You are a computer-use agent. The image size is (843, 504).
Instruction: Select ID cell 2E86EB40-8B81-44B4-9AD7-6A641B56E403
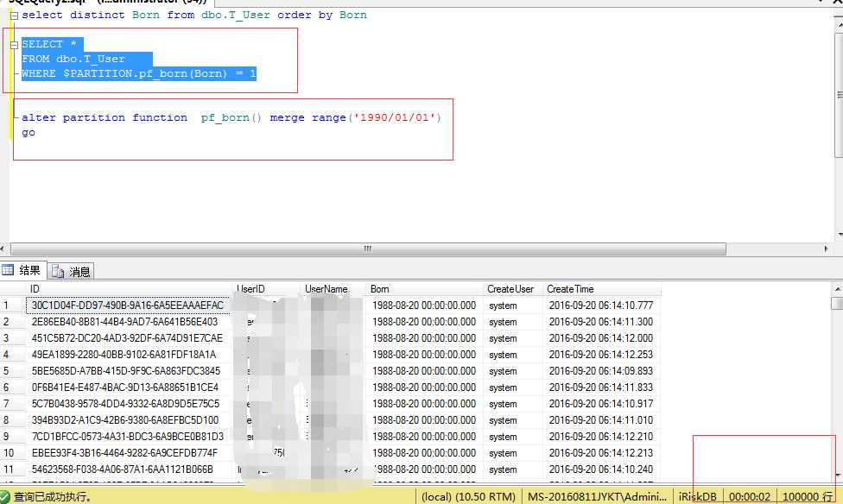tap(128, 322)
